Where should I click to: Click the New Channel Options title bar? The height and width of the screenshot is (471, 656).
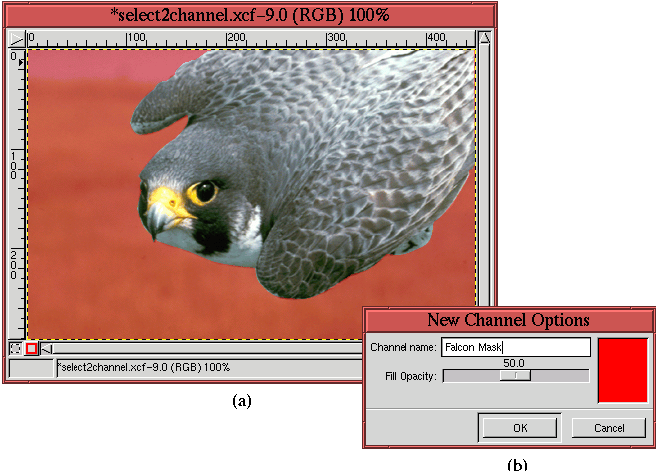508,320
